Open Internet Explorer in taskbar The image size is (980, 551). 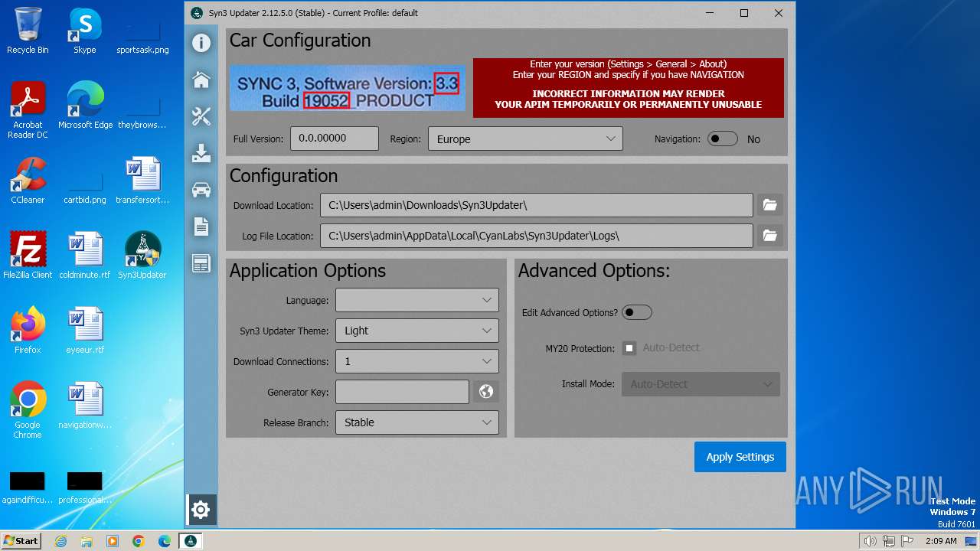tap(61, 541)
